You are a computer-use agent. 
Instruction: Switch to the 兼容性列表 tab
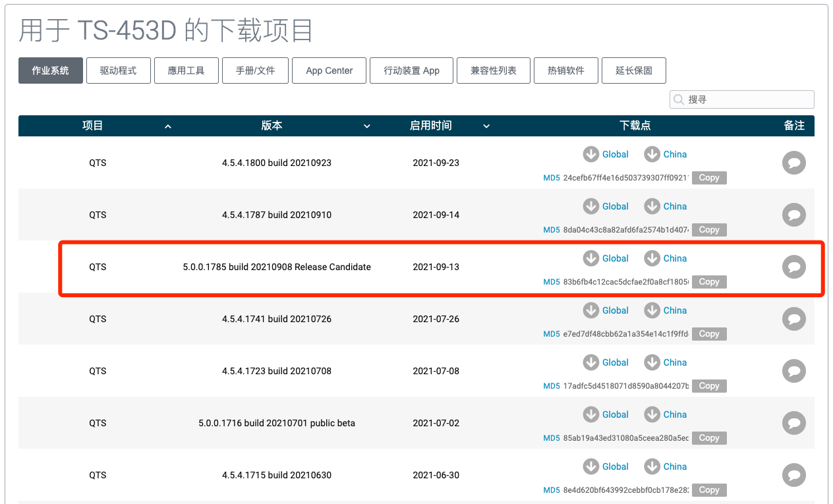point(493,70)
